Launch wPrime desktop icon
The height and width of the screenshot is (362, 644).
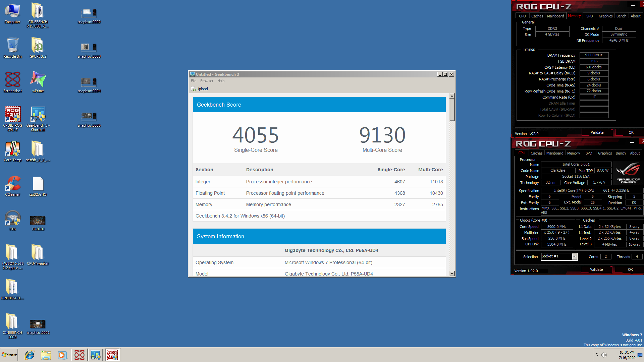[38, 82]
